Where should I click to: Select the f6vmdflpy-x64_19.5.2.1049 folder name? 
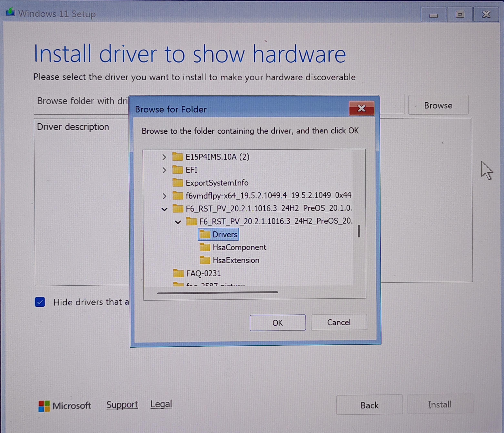point(269,195)
